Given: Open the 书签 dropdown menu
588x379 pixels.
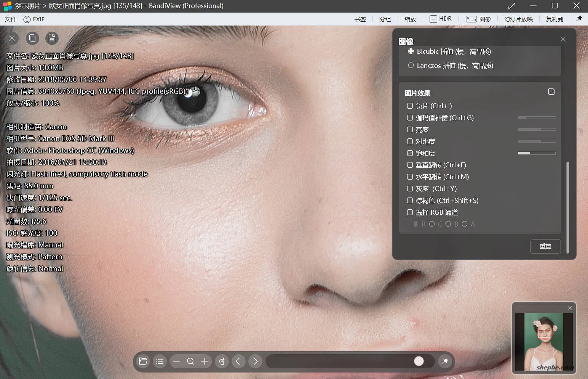Looking at the screenshot, I should point(360,19).
